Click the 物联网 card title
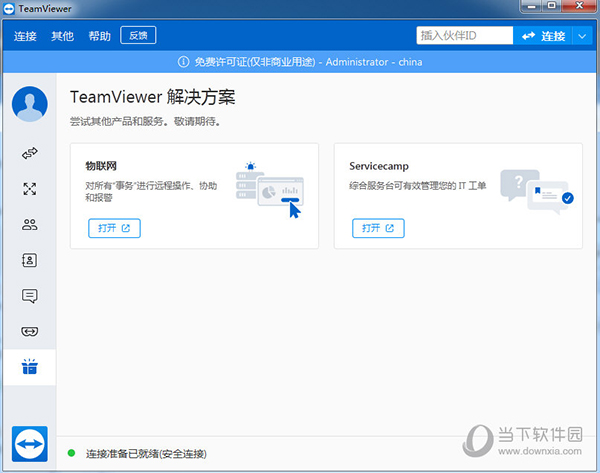 click(101, 166)
